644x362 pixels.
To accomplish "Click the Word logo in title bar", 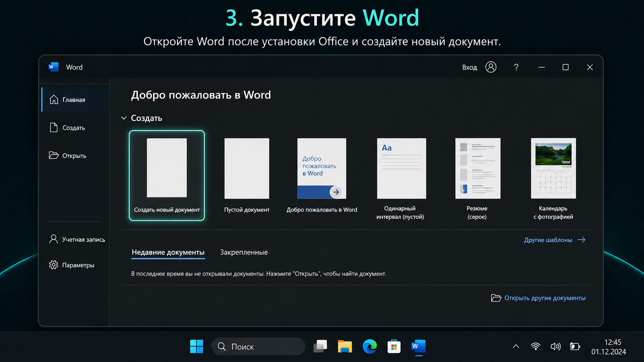I will click(x=54, y=67).
